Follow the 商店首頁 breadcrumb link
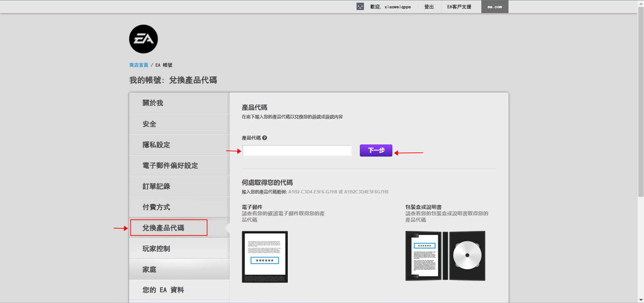This screenshot has width=644, height=303. click(139, 65)
